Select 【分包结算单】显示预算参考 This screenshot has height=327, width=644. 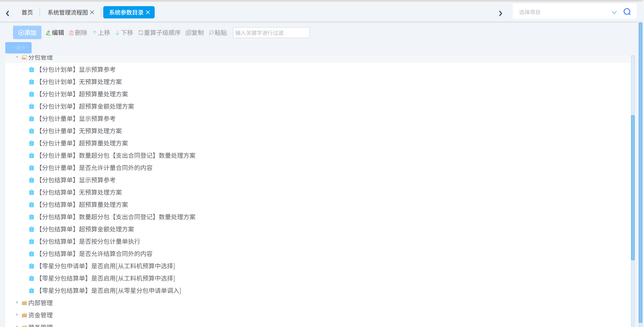tap(77, 180)
